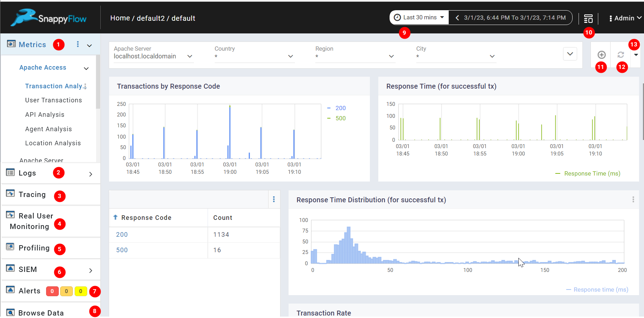644x318 pixels.
Task: Open Response Time Distribution panel options
Action: 633,199
